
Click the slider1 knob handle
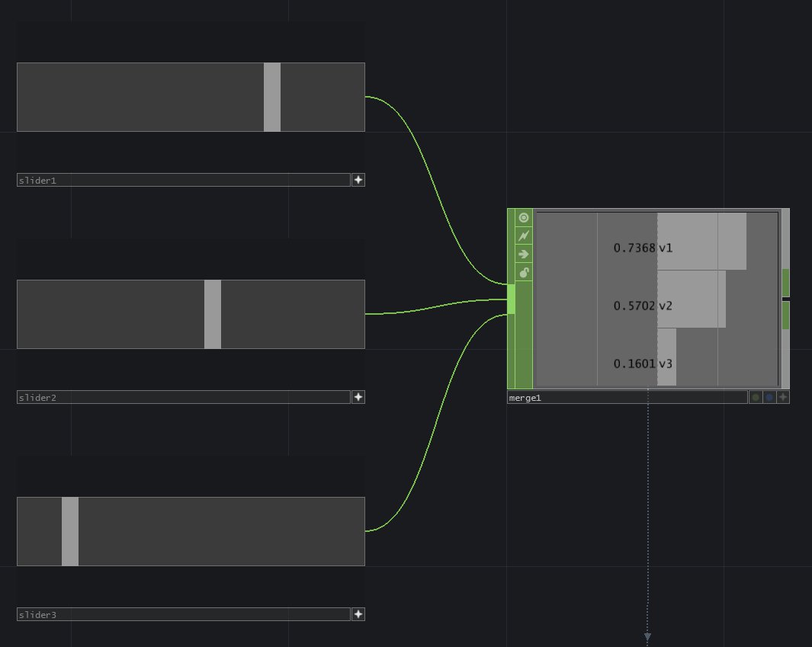pos(272,97)
